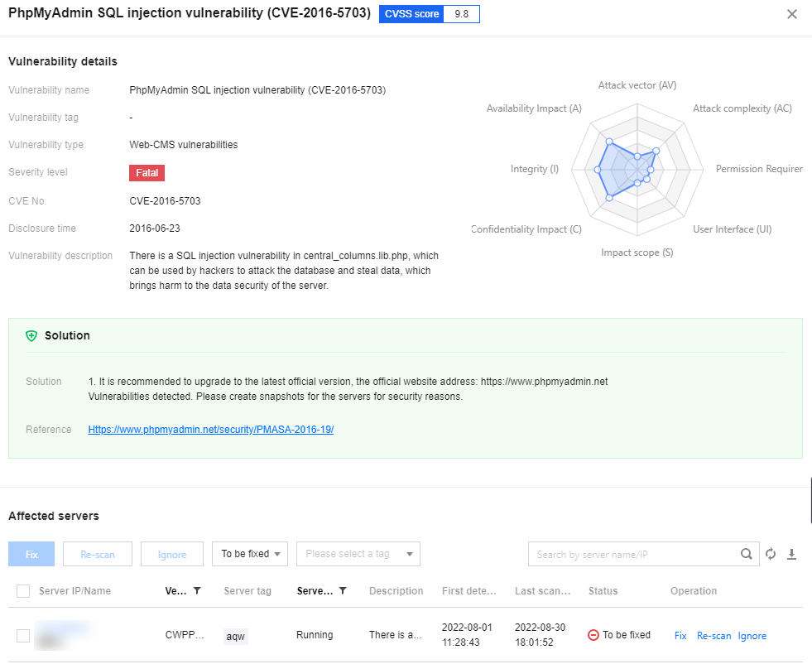Click the aqw server tag
The width and height of the screenshot is (812, 664).
236,636
